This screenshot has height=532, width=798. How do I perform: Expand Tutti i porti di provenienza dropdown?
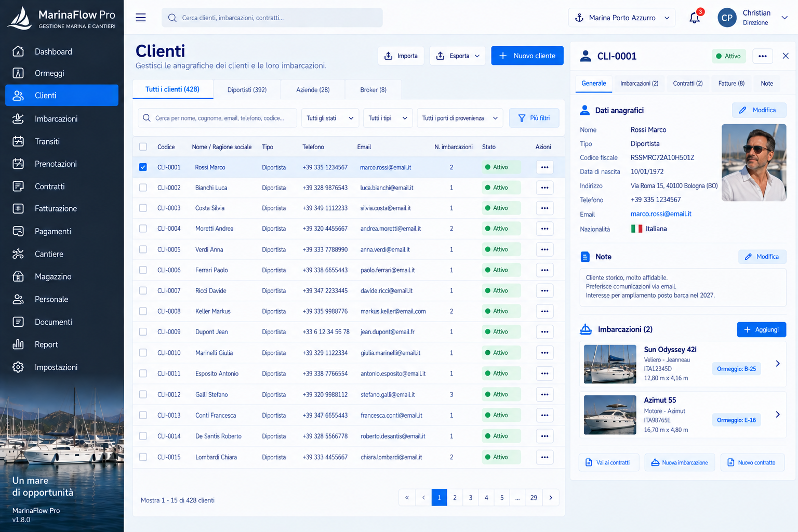[x=460, y=118]
